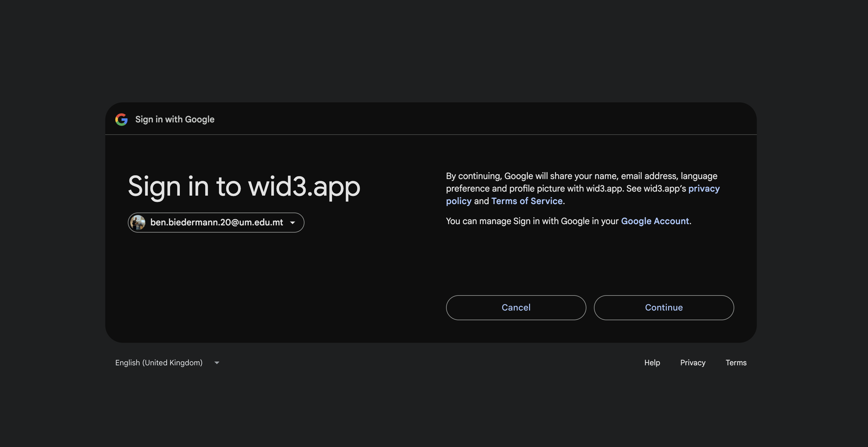Select the ben.biedermann.20@um.edu.mt email text
Image resolution: width=868 pixels, height=447 pixels.
(x=216, y=223)
